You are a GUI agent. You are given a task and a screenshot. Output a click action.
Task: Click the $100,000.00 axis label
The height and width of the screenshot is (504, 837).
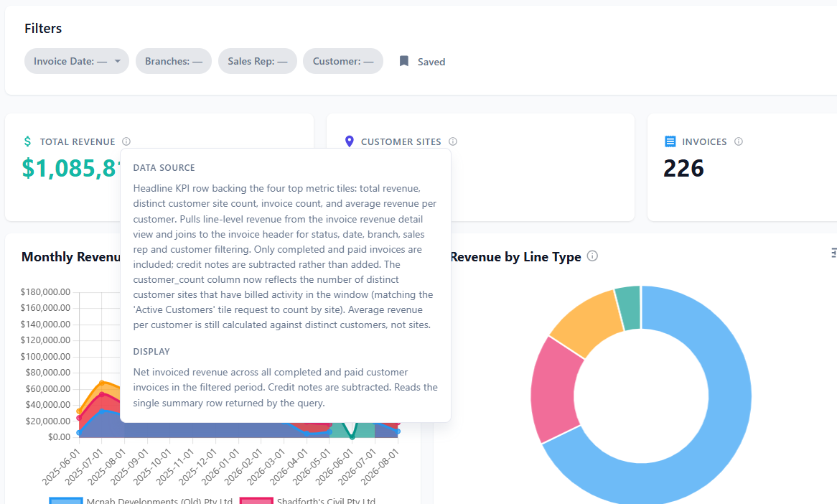[x=45, y=356]
